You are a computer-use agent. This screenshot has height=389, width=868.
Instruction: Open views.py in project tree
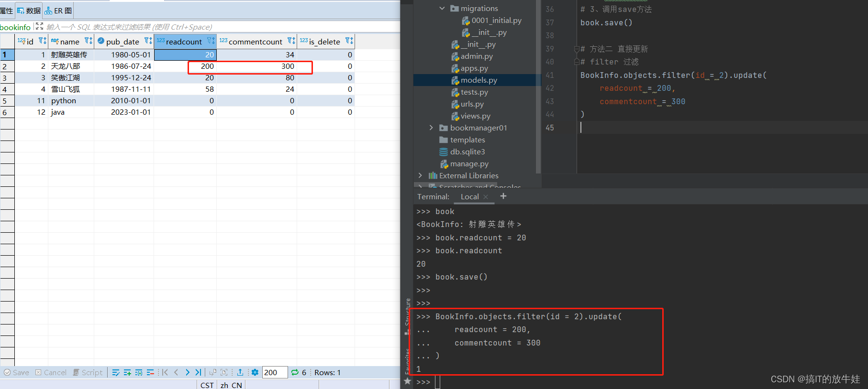[x=471, y=116]
